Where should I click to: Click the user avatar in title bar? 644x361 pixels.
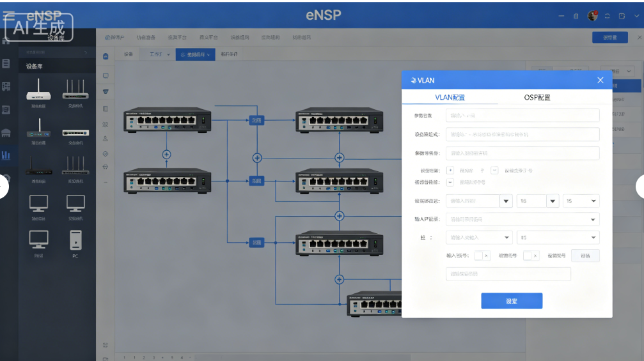point(592,16)
